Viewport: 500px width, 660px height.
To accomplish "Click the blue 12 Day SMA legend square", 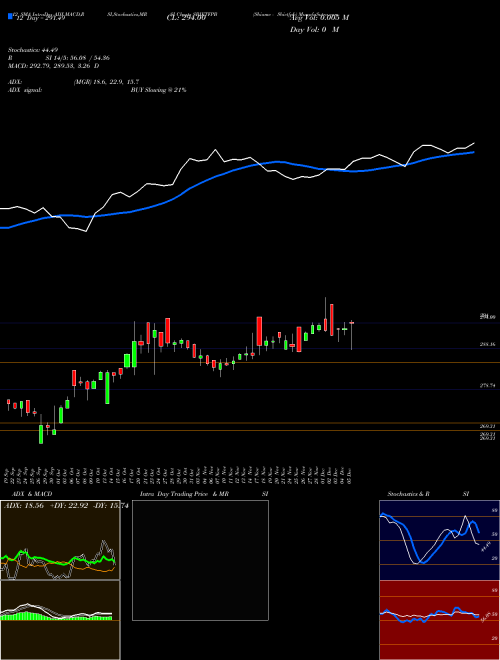I will [10, 16].
